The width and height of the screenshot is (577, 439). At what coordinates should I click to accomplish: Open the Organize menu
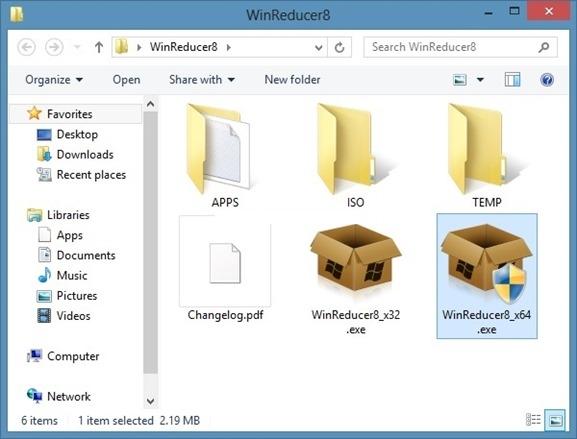(54, 79)
